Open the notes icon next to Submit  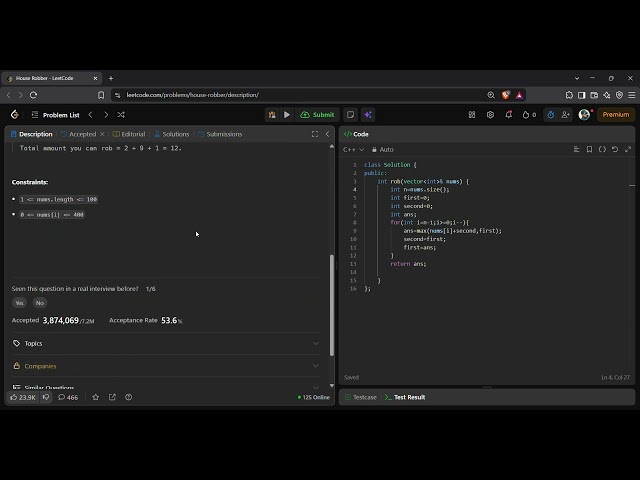[350, 115]
